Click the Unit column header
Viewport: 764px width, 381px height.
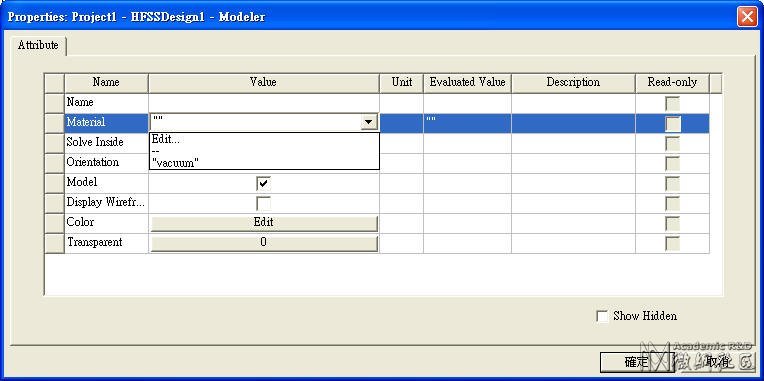(x=401, y=83)
